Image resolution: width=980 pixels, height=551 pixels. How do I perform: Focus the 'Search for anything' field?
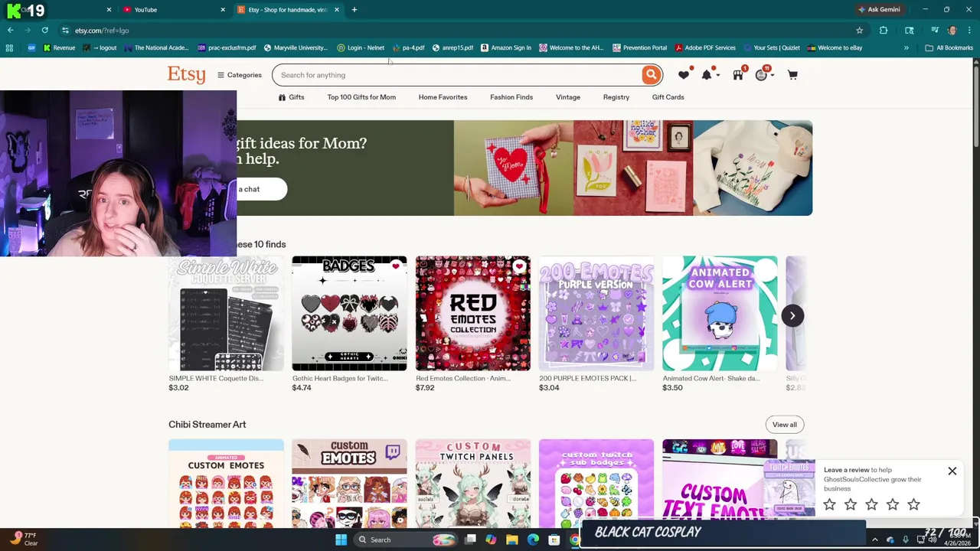(459, 75)
